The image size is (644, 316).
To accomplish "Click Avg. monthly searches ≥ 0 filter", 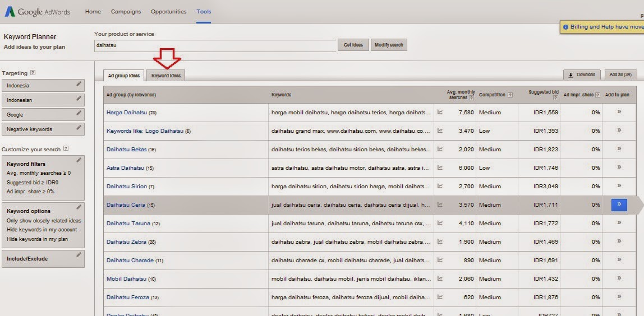I will tap(39, 173).
